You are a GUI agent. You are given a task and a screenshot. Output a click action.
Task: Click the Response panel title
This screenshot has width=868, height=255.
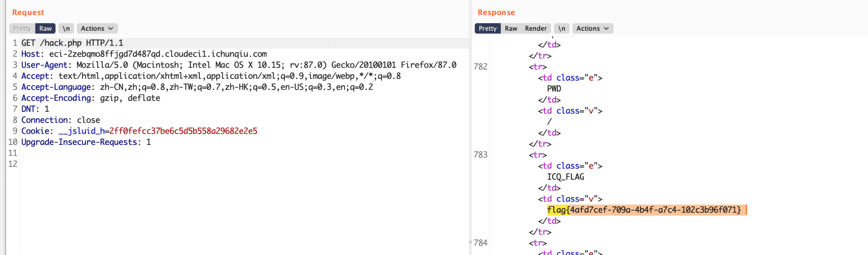click(x=496, y=12)
